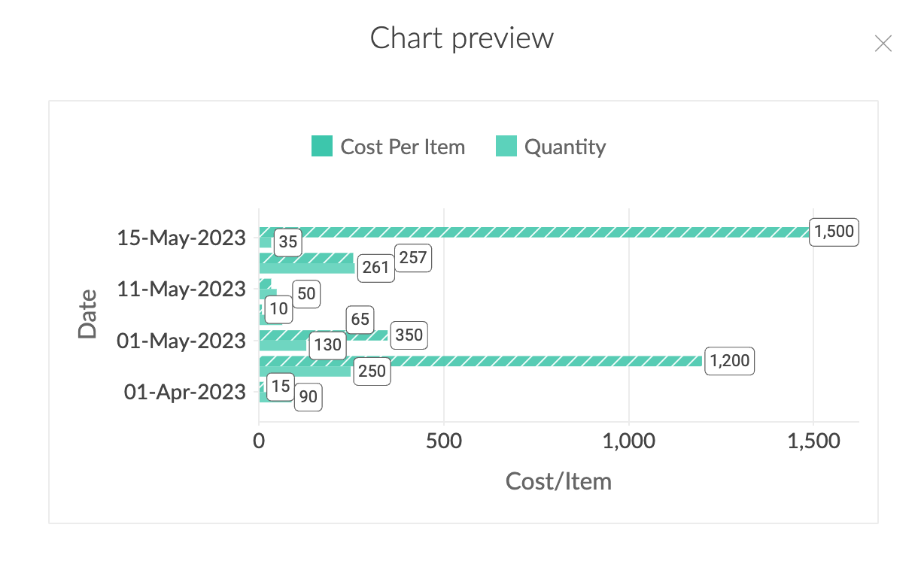Click the Quantity legend color swatch

click(506, 147)
